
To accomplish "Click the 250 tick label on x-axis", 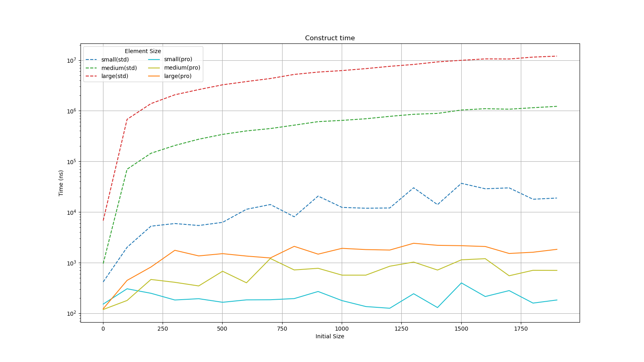I will click(163, 329).
